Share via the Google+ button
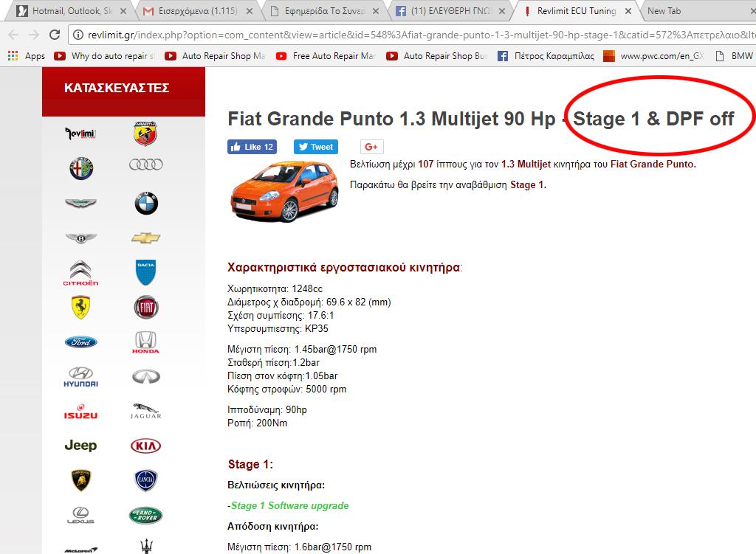This screenshot has height=554, width=756. tap(371, 147)
